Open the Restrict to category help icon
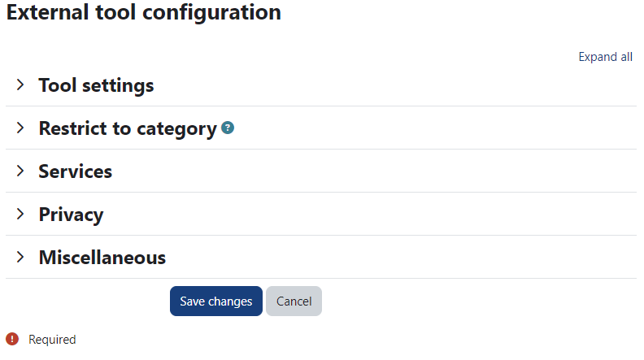The image size is (644, 360). 228,128
